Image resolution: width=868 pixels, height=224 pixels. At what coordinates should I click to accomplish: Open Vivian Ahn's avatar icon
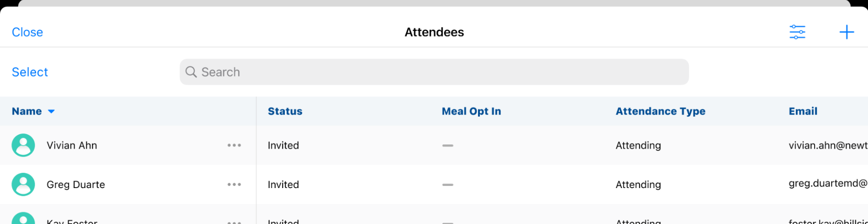coord(23,145)
